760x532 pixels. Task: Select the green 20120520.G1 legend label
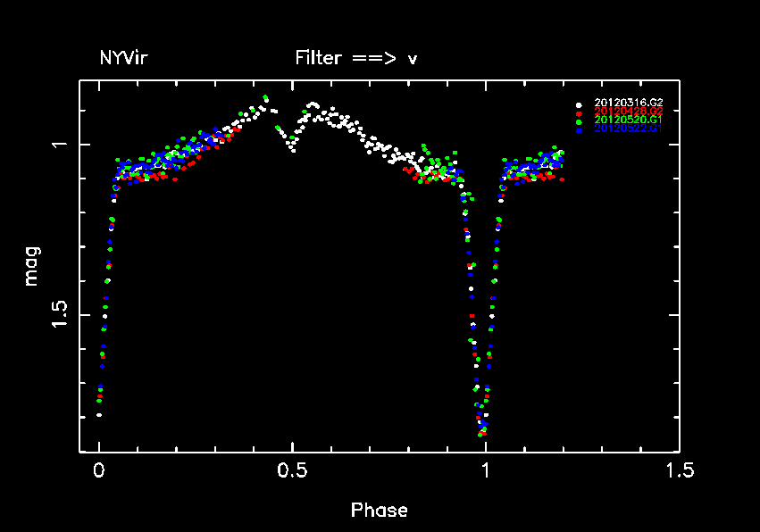coord(628,120)
